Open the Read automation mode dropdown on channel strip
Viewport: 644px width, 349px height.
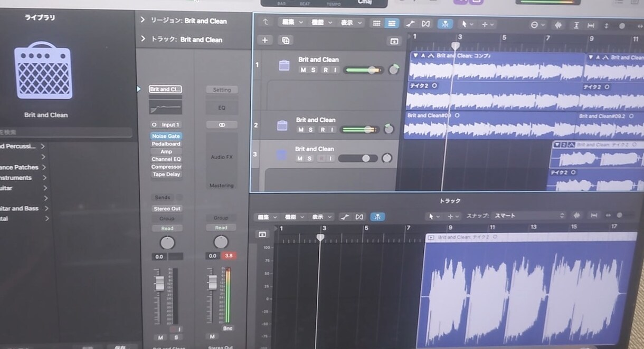167,228
